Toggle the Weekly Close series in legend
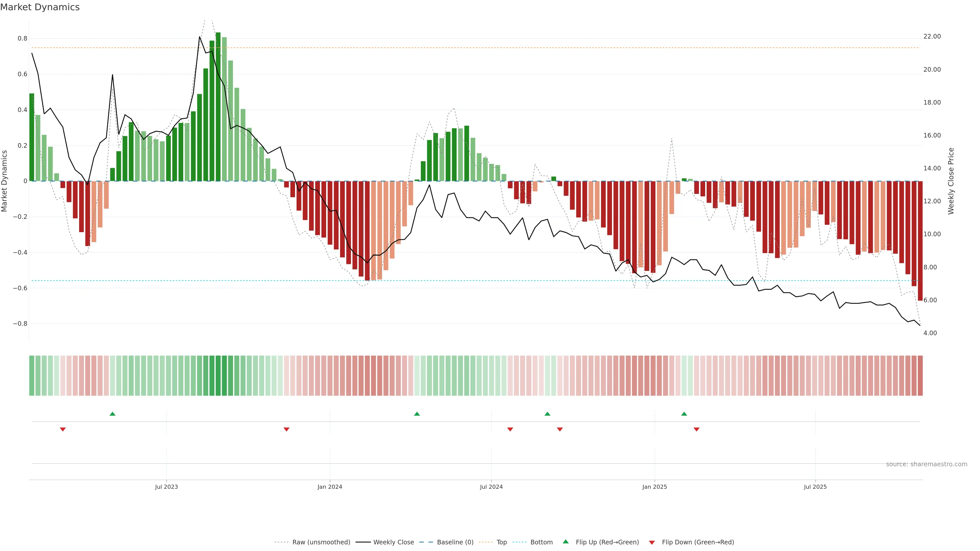980x551 pixels. coord(393,542)
